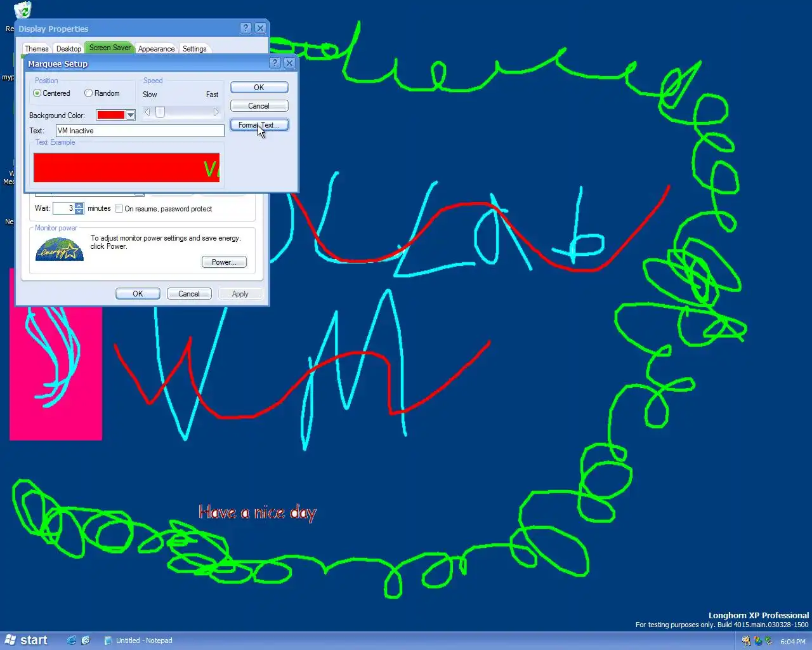Switch to the Themes tab
812x650 pixels.
tap(37, 49)
